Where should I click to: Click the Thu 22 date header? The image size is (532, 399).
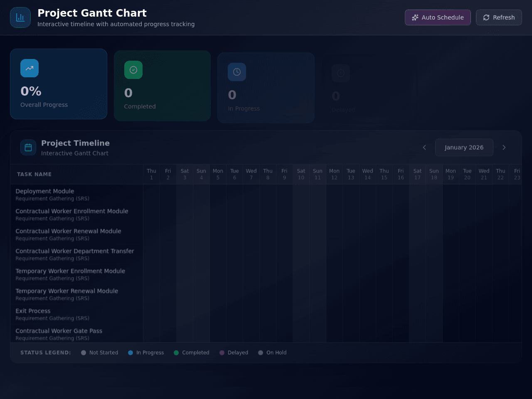coord(500,174)
